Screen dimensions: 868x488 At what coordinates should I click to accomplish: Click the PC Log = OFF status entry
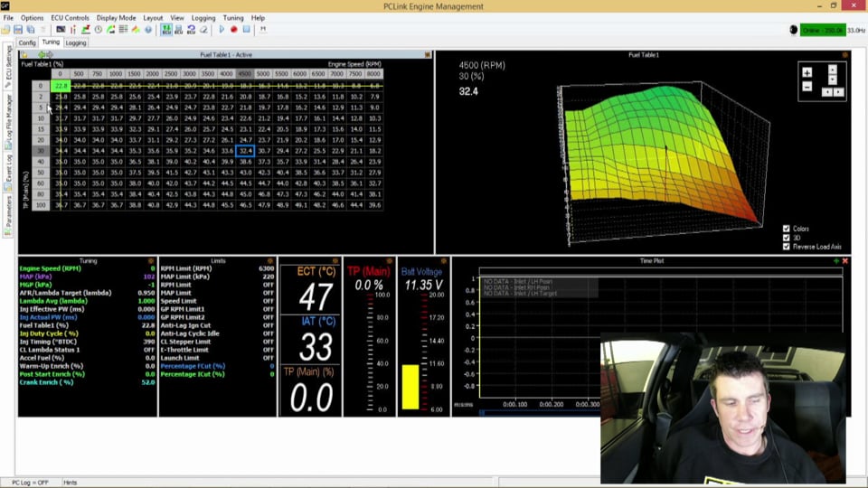pyautogui.click(x=30, y=483)
